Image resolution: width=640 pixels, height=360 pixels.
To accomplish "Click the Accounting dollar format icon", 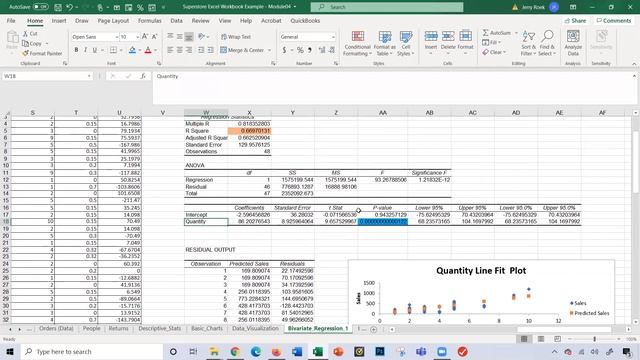I will [x=284, y=50].
